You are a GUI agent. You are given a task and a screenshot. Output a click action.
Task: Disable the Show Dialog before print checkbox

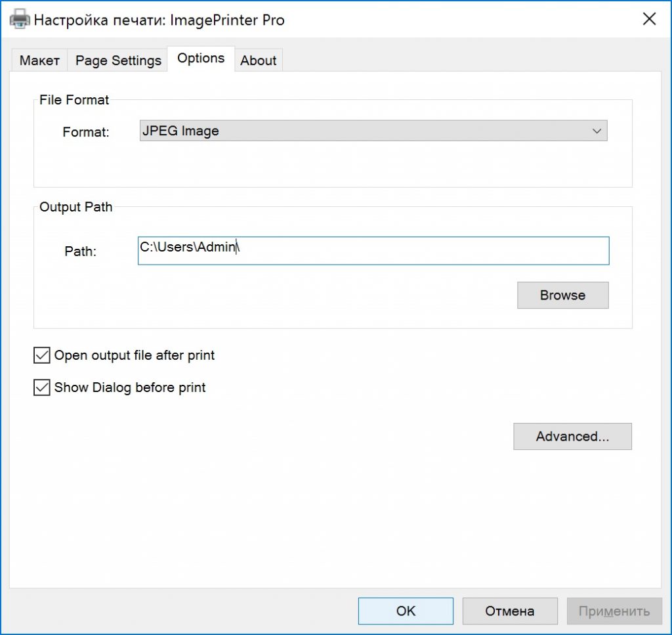[42, 387]
